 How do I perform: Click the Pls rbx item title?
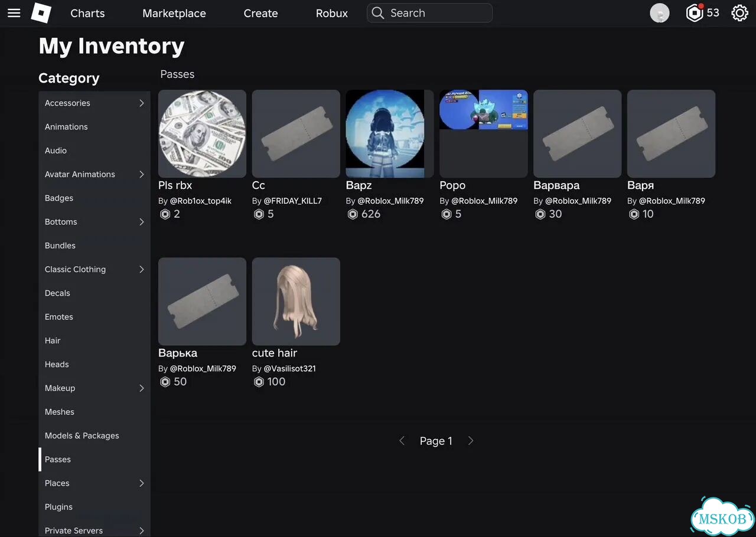point(175,185)
